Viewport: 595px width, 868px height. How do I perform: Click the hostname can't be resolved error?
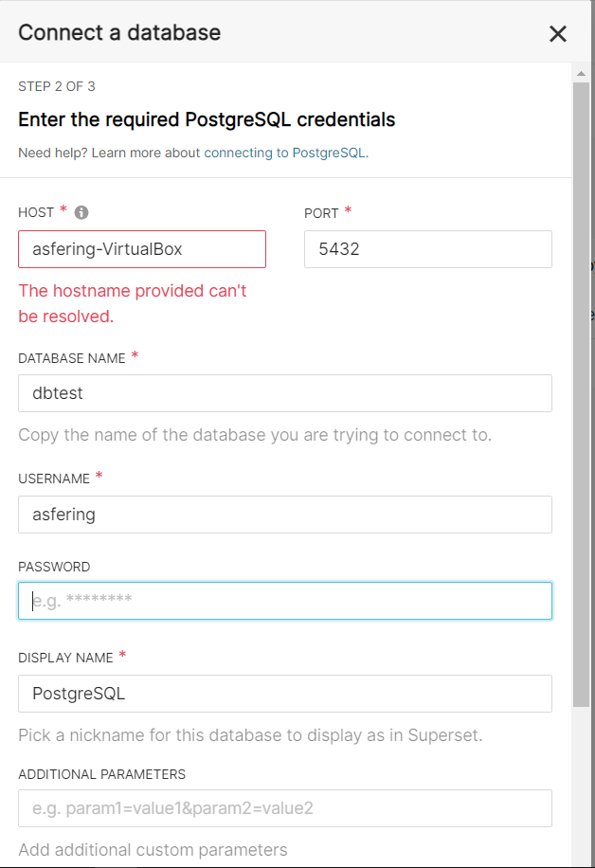(132, 303)
